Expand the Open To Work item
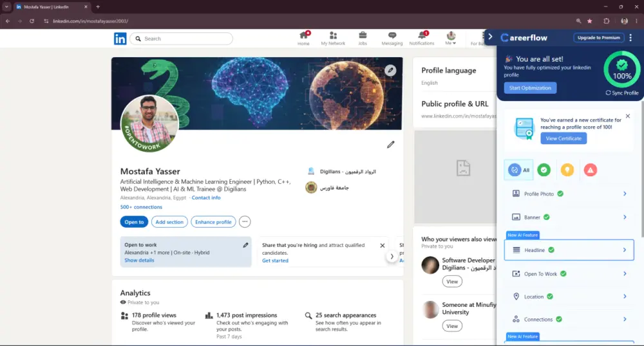Image resolution: width=644 pixels, height=346 pixels. pyautogui.click(x=569, y=274)
